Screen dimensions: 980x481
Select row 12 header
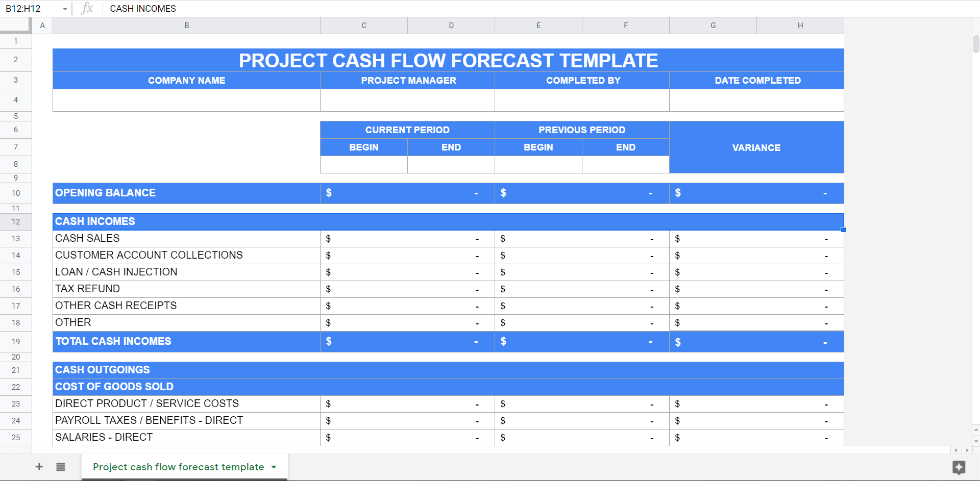point(16,222)
